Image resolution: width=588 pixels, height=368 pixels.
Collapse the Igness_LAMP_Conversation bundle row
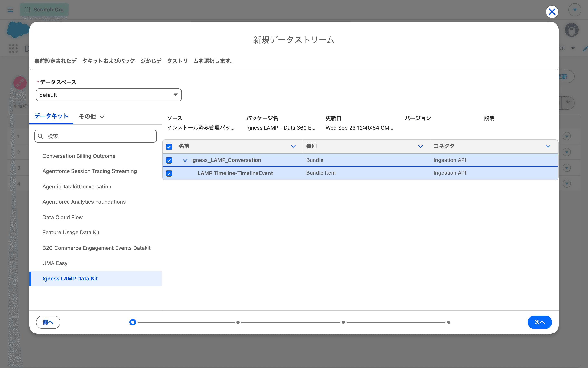click(x=185, y=160)
